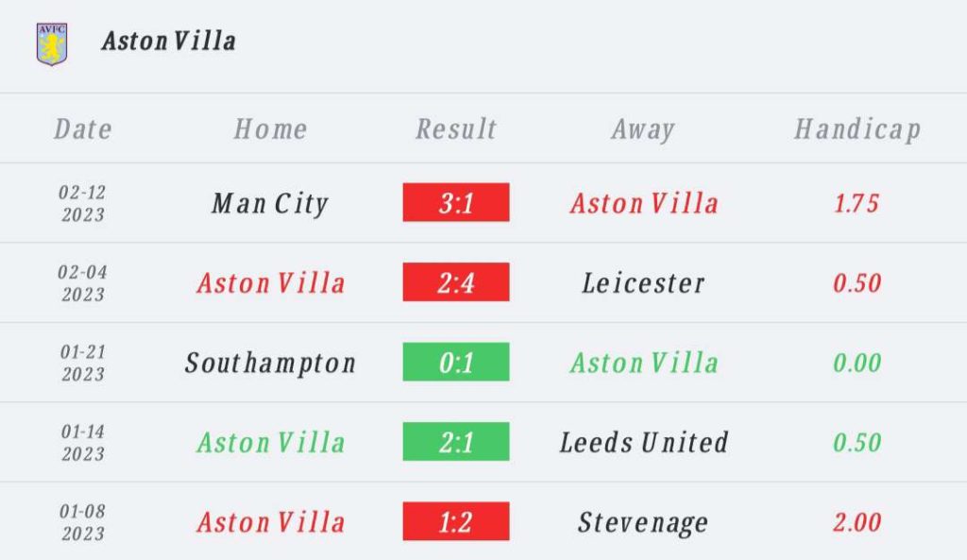Click the green 2:1 result badge
967x560 pixels.
(456, 442)
